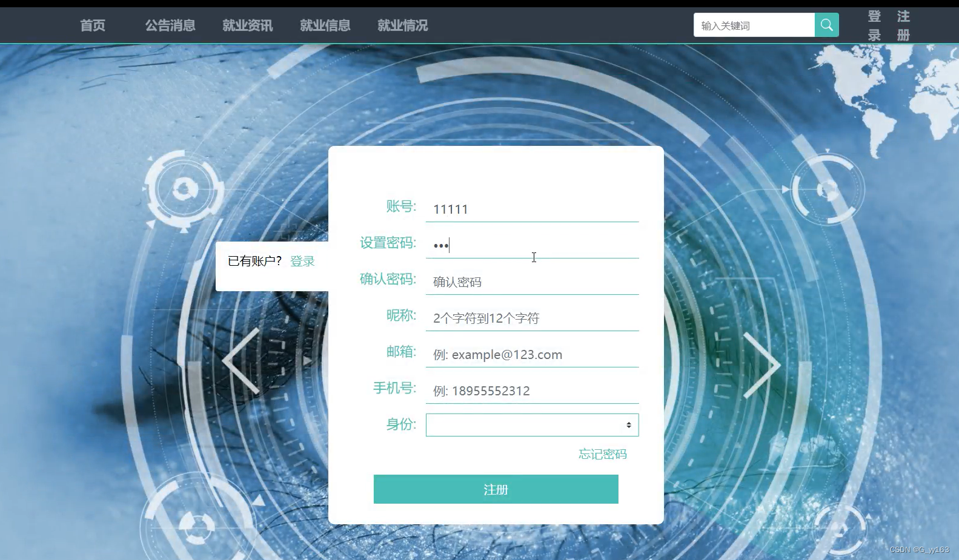Click the 注册 link in top bar
The image size is (959, 560).
click(x=903, y=25)
